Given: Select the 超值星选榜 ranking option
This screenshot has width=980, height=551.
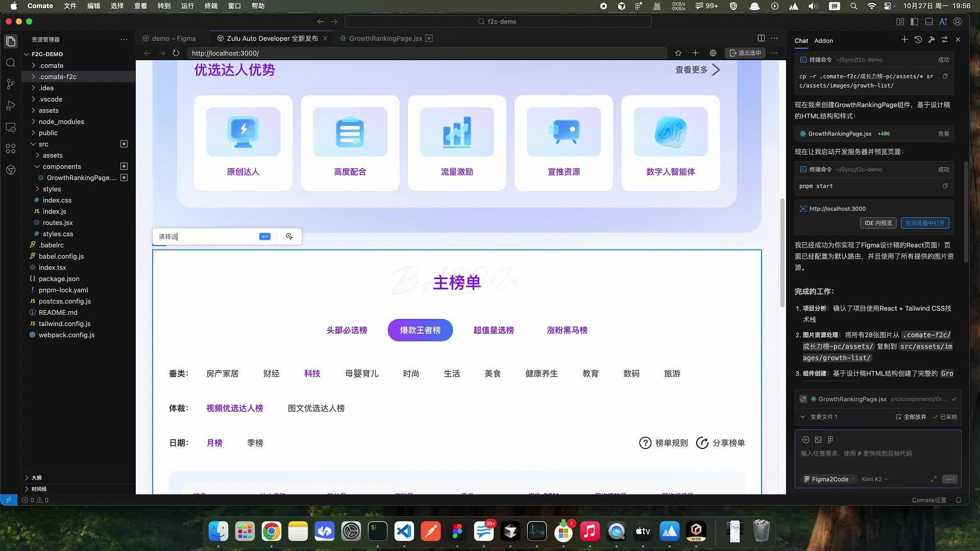Looking at the screenshot, I should pos(494,330).
